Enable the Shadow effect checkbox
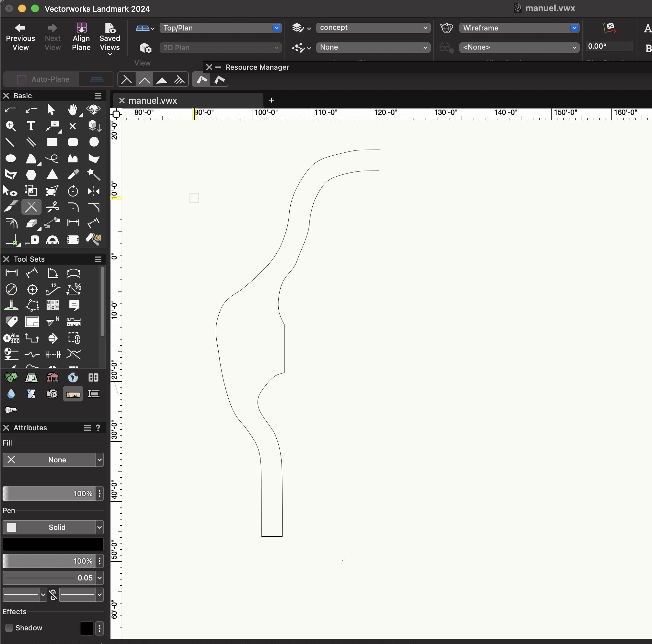 tap(9, 628)
